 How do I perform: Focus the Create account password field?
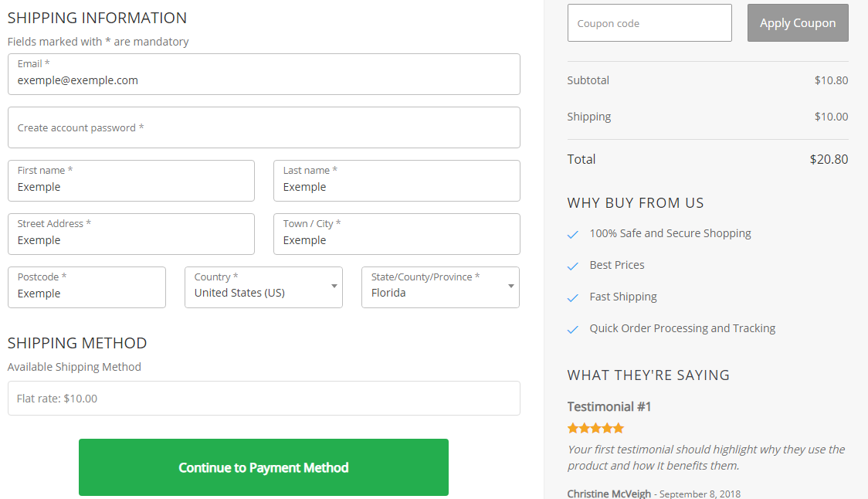tap(264, 127)
